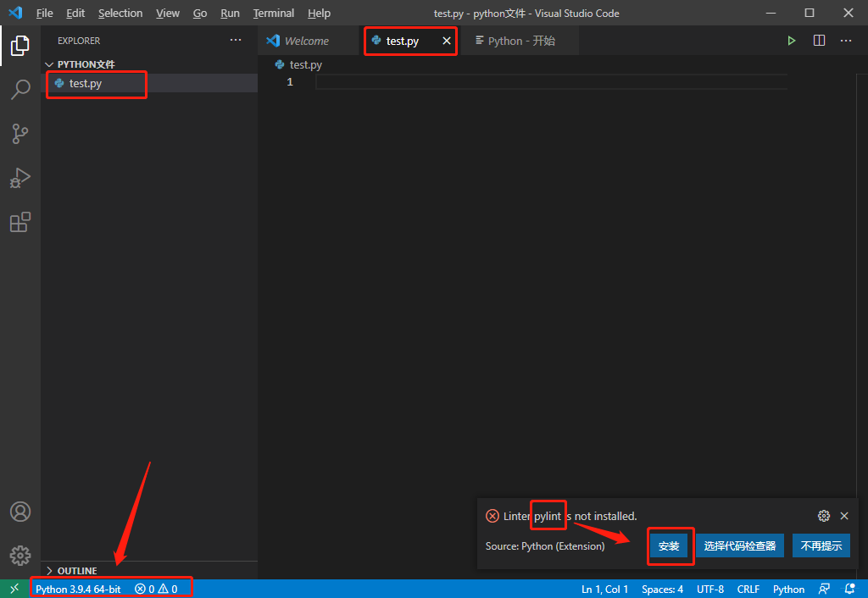Open the remote window indicator bottom left

tap(13, 589)
